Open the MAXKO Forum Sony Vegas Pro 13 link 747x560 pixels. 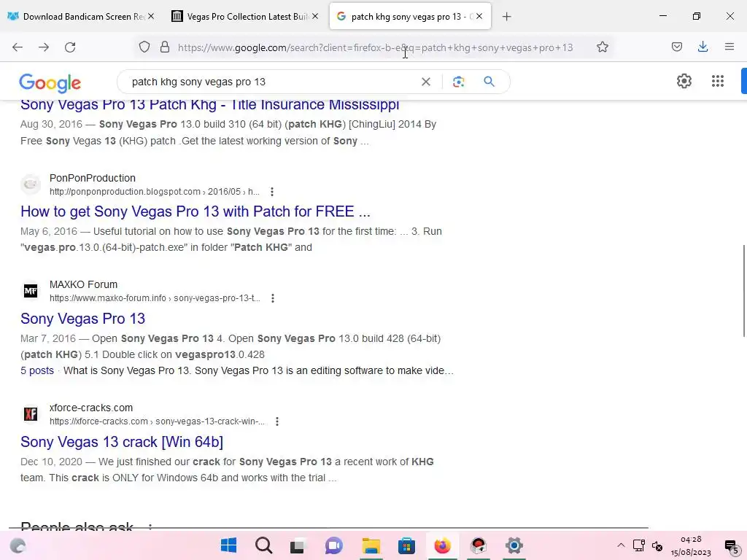(x=83, y=319)
